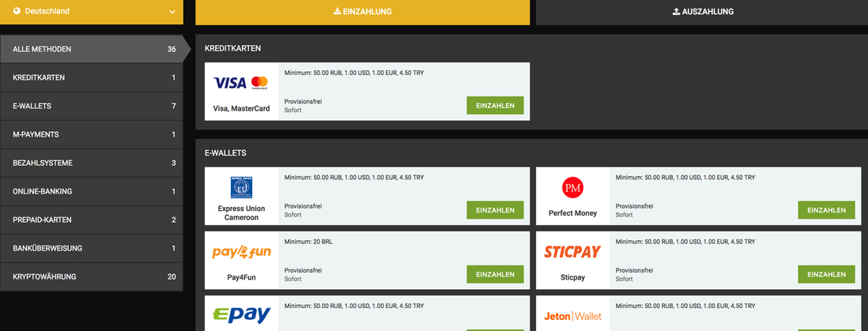
Task: Click the count 7 beside E-Wallets
Action: point(174,107)
